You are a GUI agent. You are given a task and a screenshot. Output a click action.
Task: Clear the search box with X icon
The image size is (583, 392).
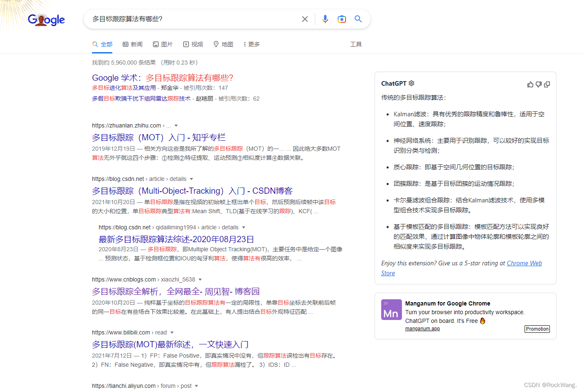[305, 19]
